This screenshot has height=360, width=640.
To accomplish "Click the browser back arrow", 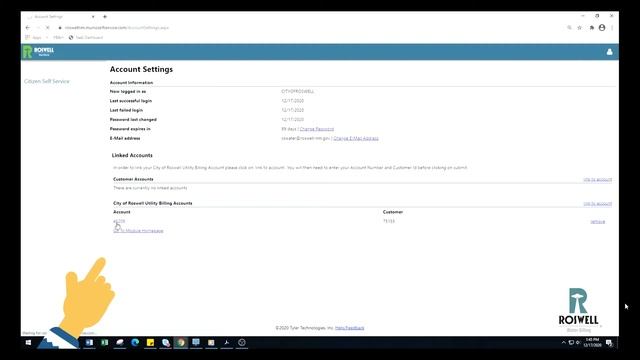I will tap(28, 28).
